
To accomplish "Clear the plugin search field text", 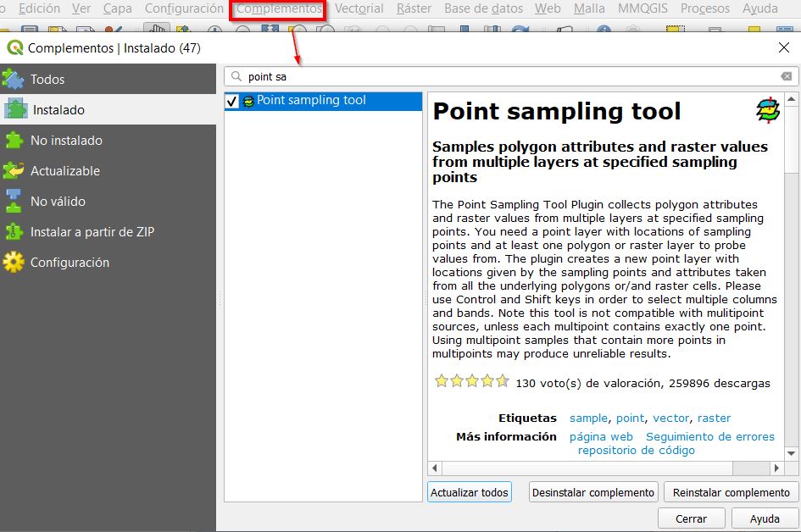I will pyautogui.click(x=786, y=76).
